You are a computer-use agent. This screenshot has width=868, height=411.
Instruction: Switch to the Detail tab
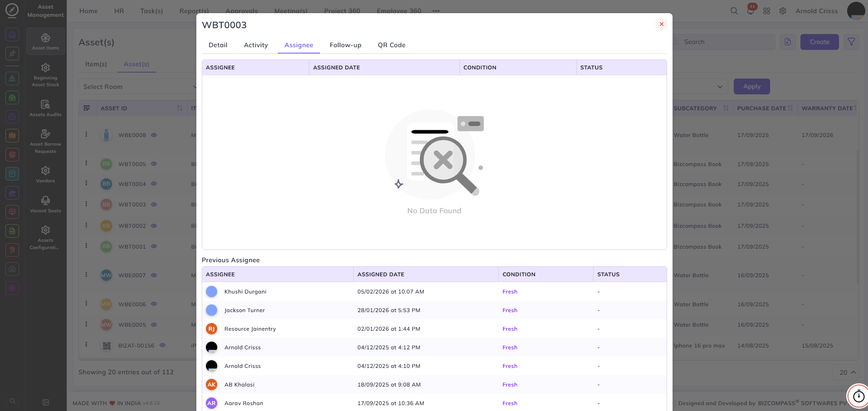[218, 45]
